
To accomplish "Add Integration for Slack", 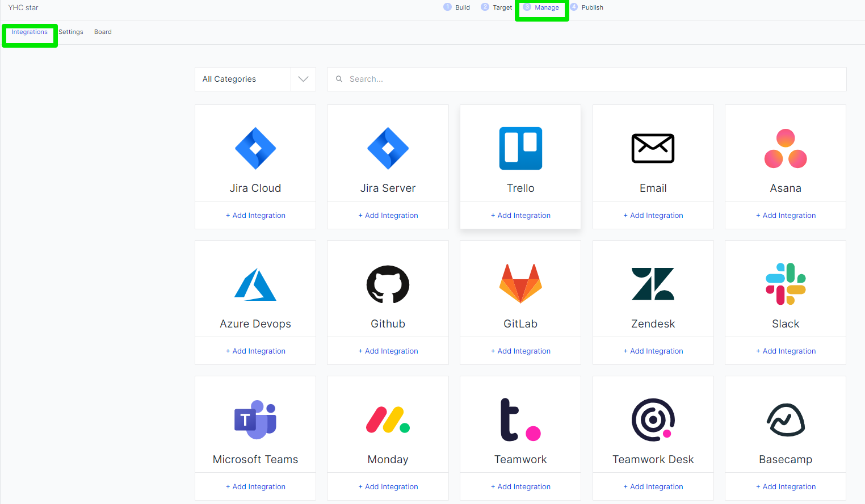I will 786,351.
